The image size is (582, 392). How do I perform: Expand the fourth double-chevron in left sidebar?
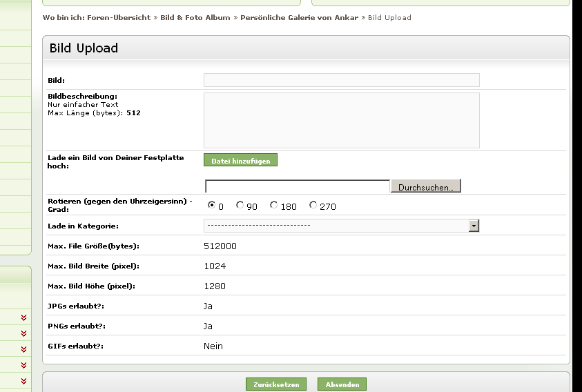[23, 365]
